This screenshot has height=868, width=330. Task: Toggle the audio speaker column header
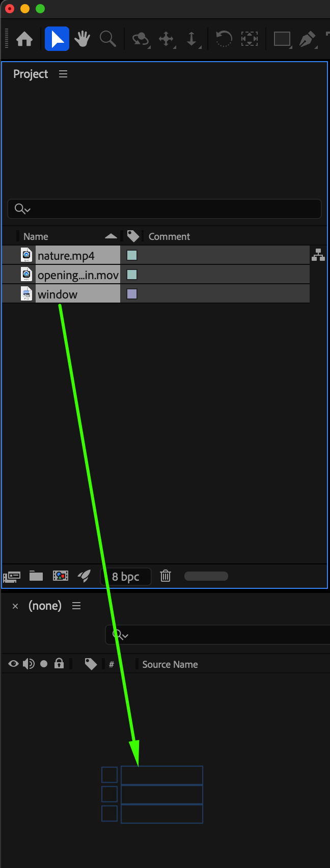[x=29, y=664]
